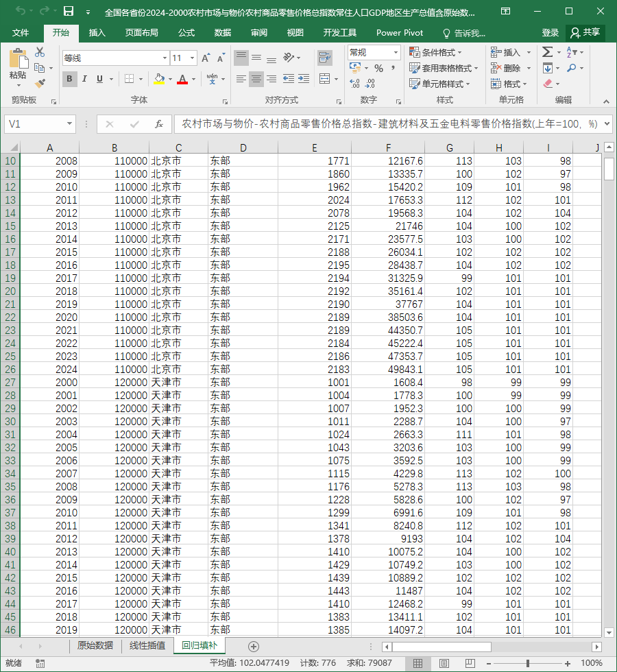Viewport: 617px width, 672px height.
Task: Toggle Bold formatting button
Action: click(x=69, y=79)
